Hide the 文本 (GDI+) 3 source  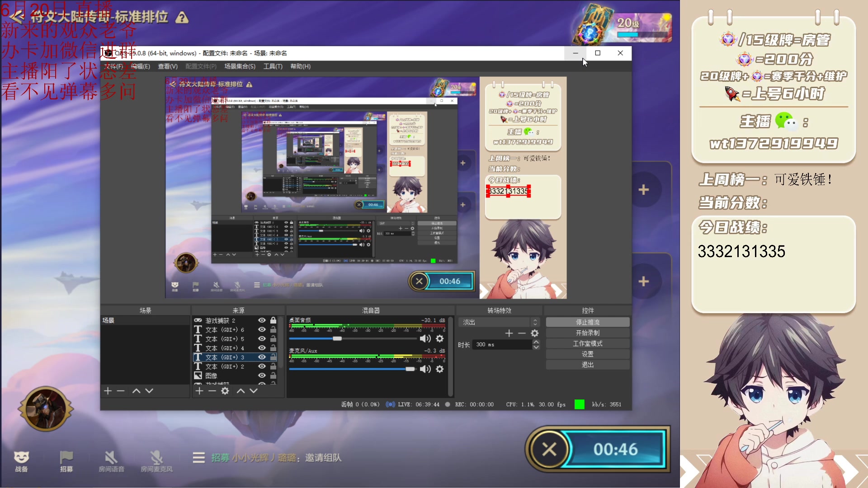click(262, 357)
